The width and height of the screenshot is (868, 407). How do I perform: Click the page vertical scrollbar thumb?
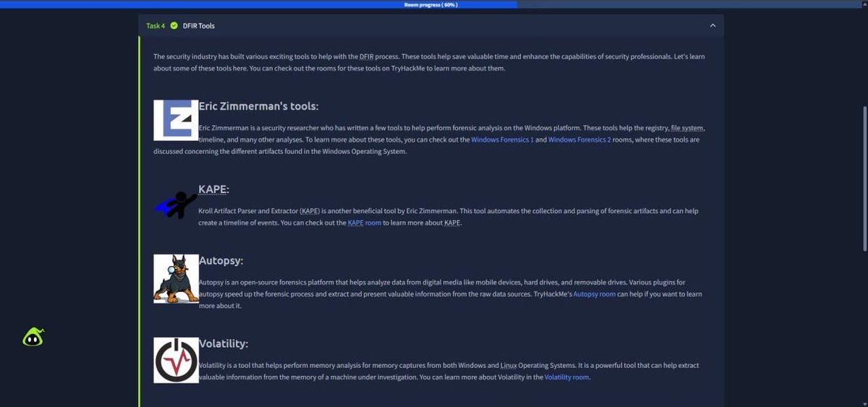click(x=865, y=179)
